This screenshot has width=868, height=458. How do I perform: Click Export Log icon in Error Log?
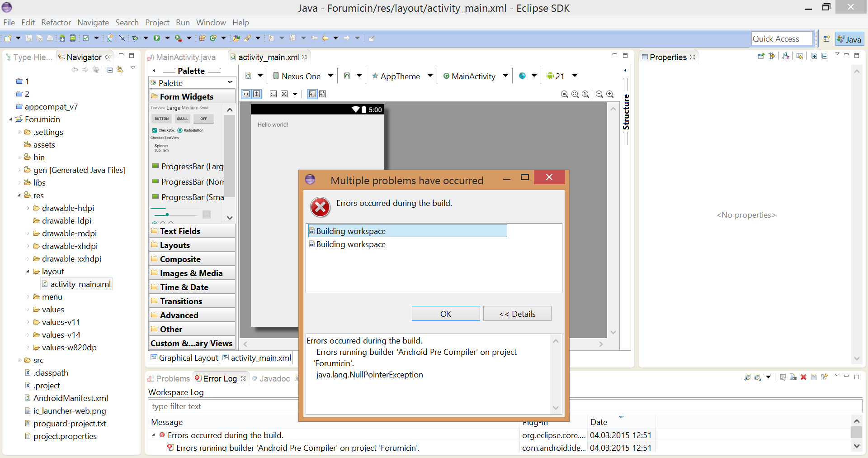(747, 377)
